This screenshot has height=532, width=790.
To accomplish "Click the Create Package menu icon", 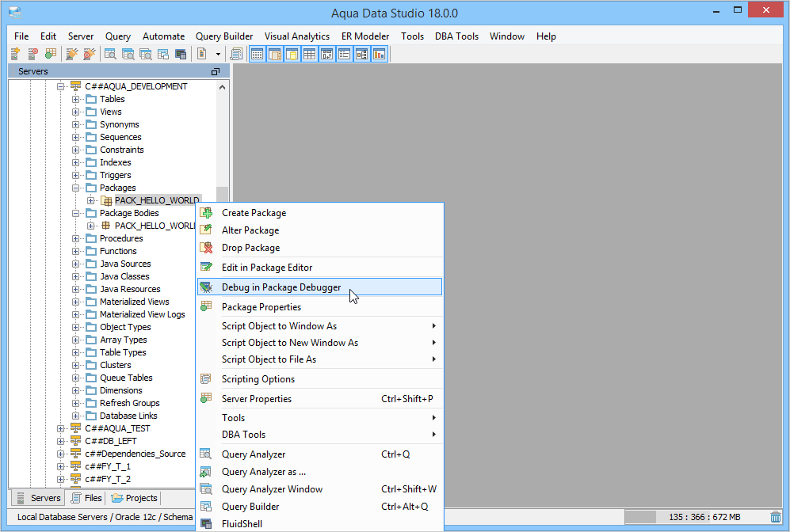I will point(206,213).
